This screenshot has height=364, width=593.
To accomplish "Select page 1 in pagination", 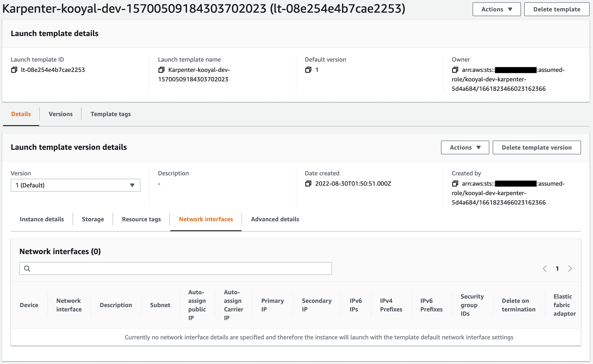I will tap(557, 268).
